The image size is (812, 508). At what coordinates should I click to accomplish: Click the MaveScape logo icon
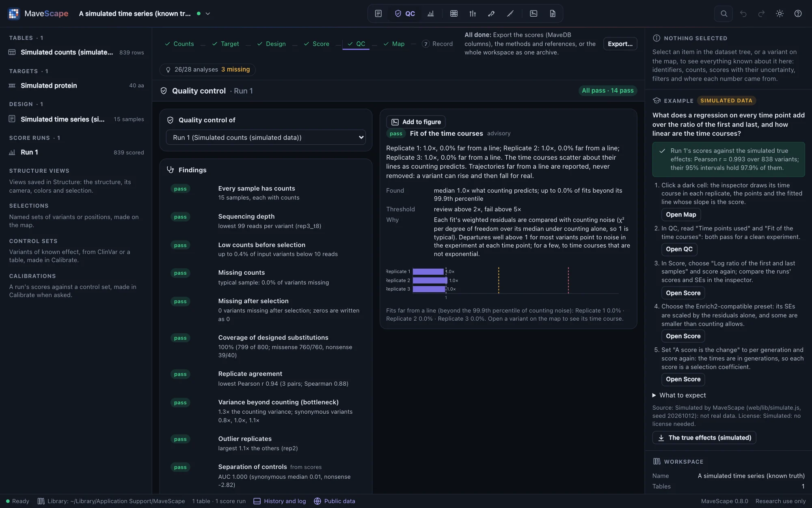14,13
